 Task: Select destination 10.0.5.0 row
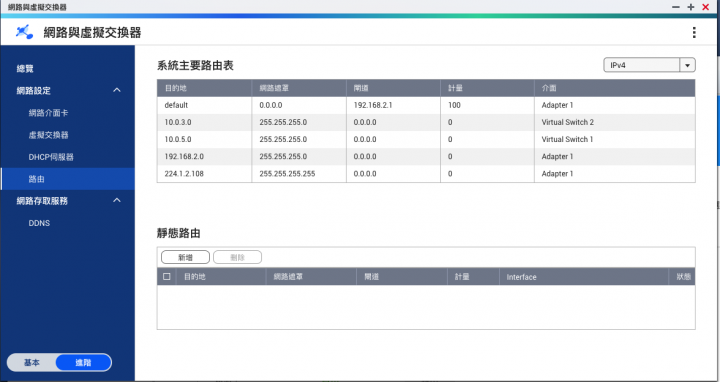click(x=426, y=139)
